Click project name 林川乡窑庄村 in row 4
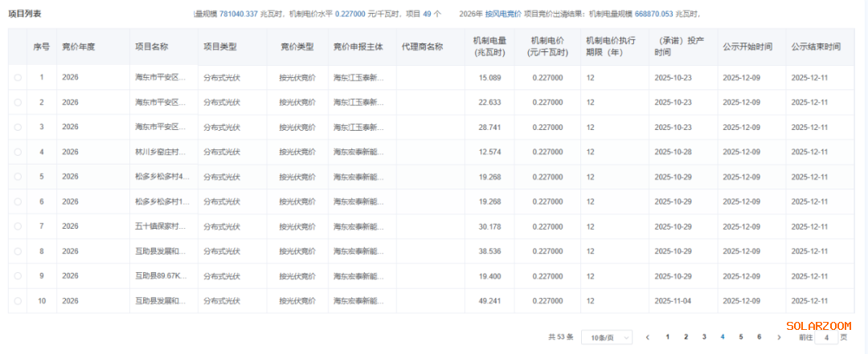868x354 pixels. tap(162, 152)
